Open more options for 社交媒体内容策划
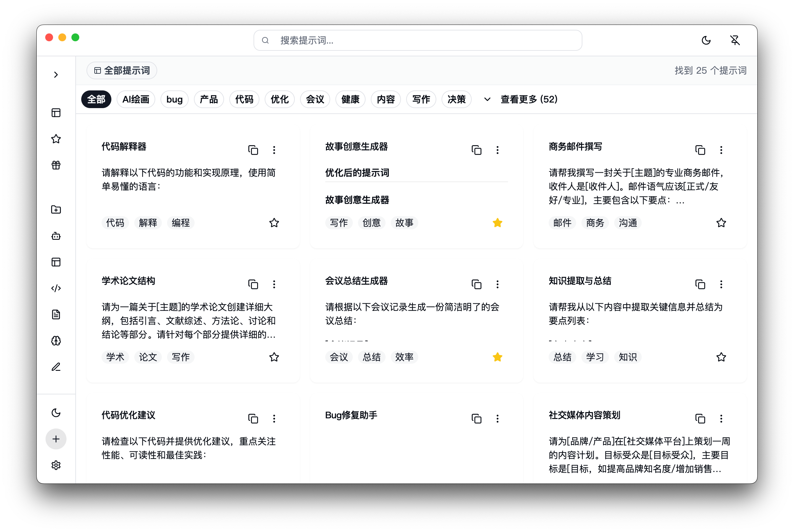 pyautogui.click(x=721, y=419)
